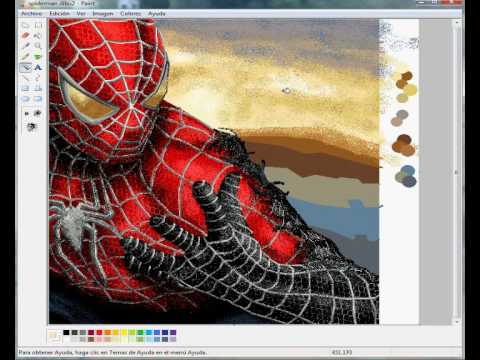
Task: Select the Curve tool
Action: [38, 78]
